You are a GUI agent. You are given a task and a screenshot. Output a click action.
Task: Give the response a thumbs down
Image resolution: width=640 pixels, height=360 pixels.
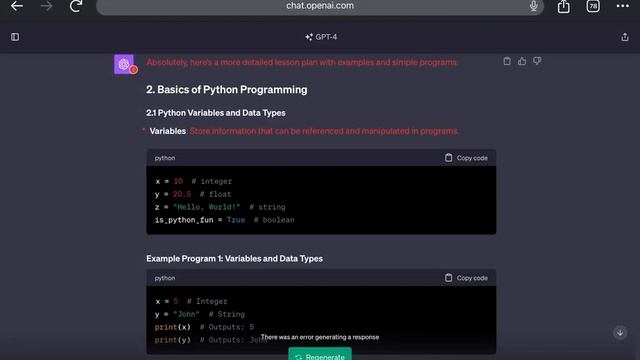tap(537, 61)
